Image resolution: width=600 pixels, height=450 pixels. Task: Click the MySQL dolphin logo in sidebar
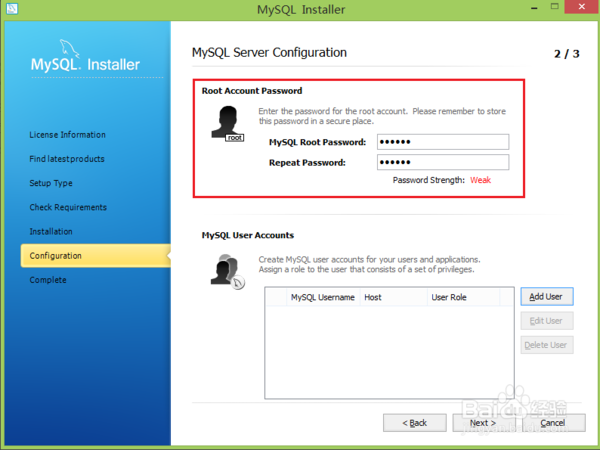coord(70,49)
